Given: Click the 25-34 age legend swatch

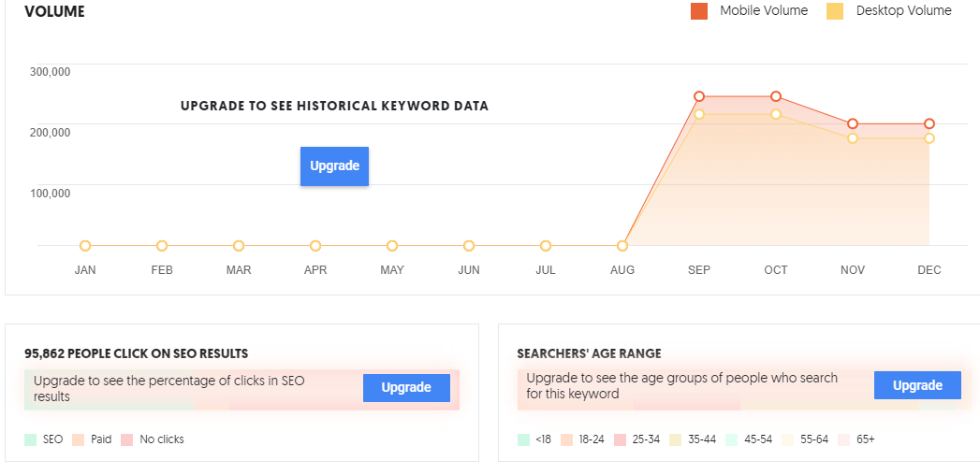Looking at the screenshot, I should [620, 439].
